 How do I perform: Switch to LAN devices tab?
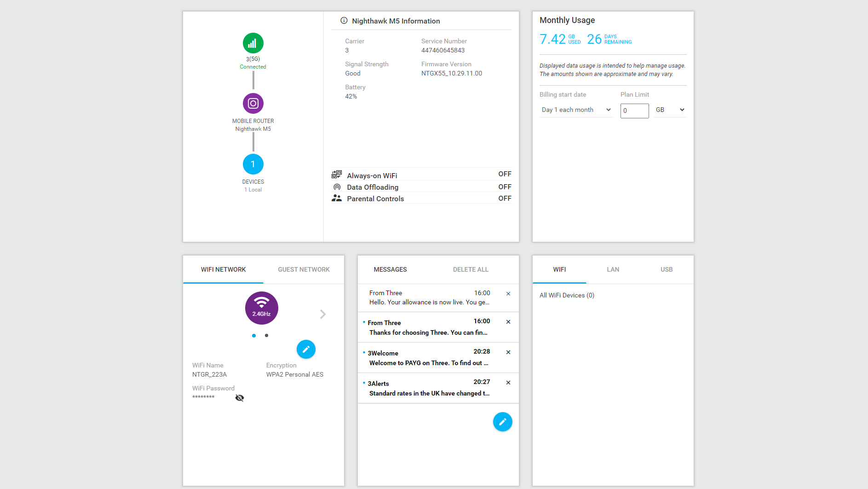pos(613,270)
